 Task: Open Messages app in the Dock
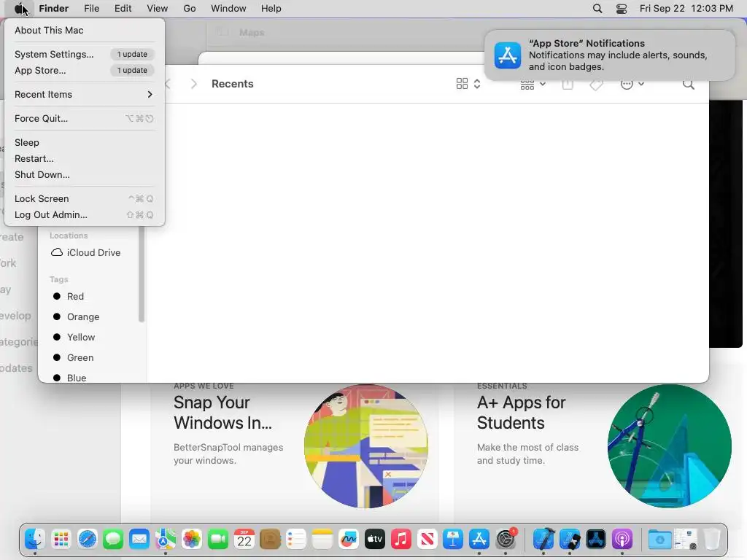113,539
